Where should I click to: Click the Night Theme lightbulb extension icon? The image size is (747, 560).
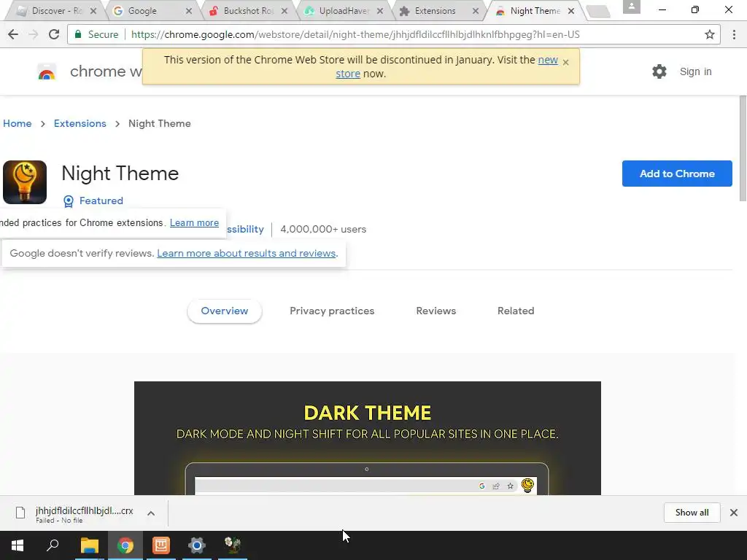[x=25, y=182]
